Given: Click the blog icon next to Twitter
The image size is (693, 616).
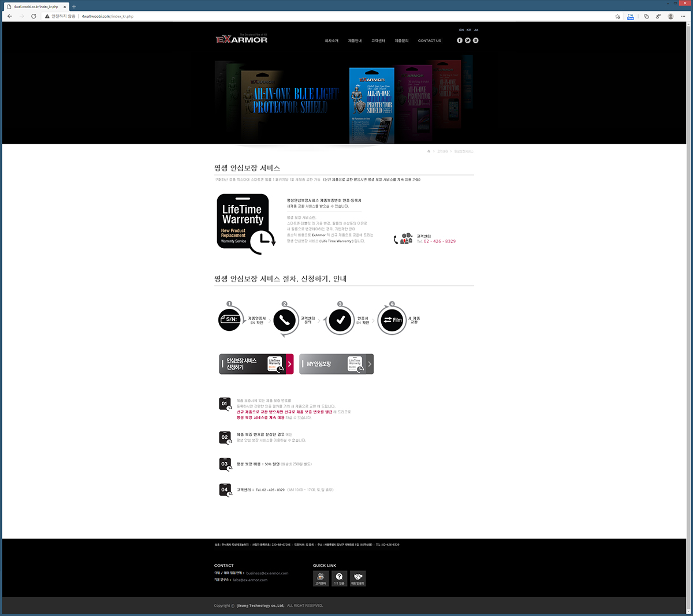Looking at the screenshot, I should tap(476, 40).
